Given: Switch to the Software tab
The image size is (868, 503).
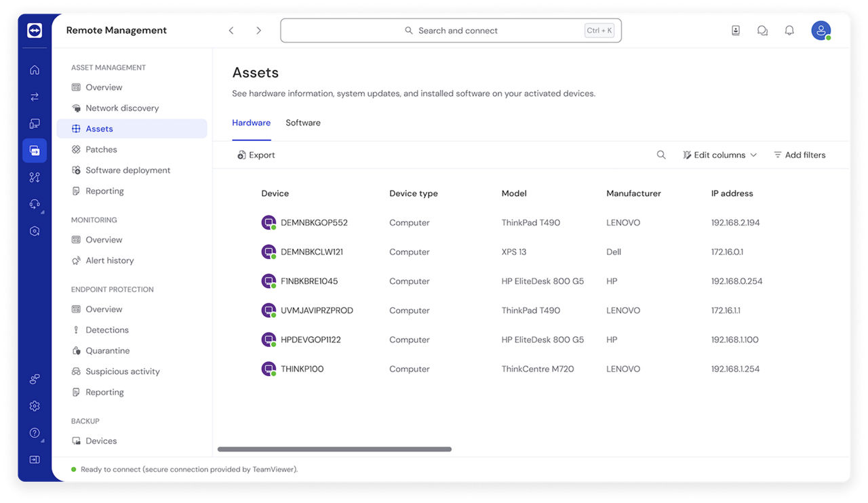Looking at the screenshot, I should (303, 123).
